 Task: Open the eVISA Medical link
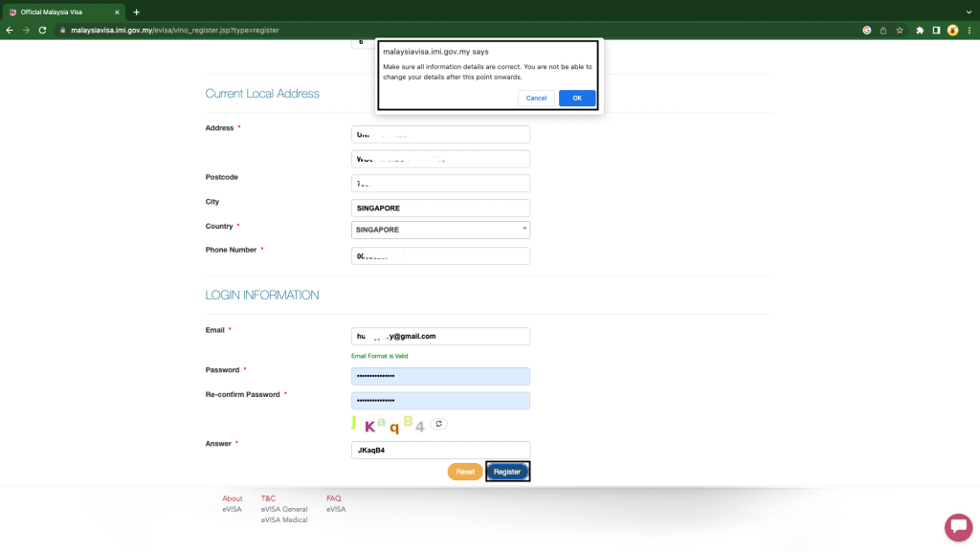click(284, 519)
